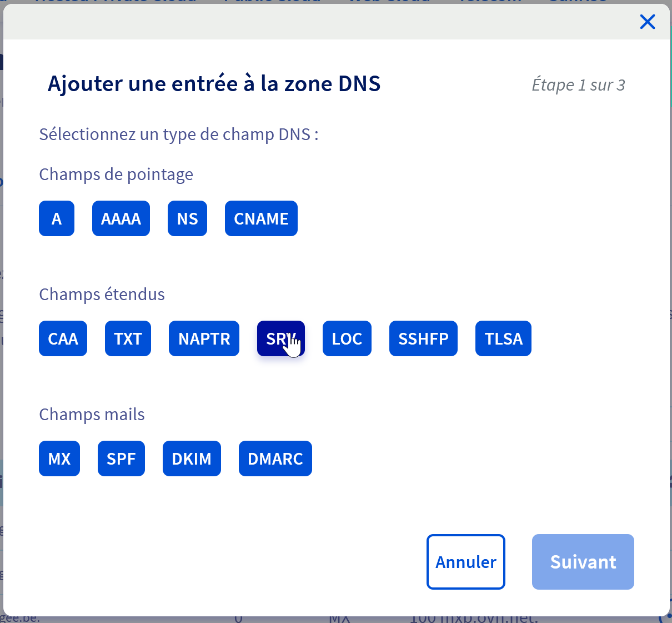Pick the CNAME record type
Image resolution: width=672 pixels, height=623 pixels.
click(x=261, y=218)
